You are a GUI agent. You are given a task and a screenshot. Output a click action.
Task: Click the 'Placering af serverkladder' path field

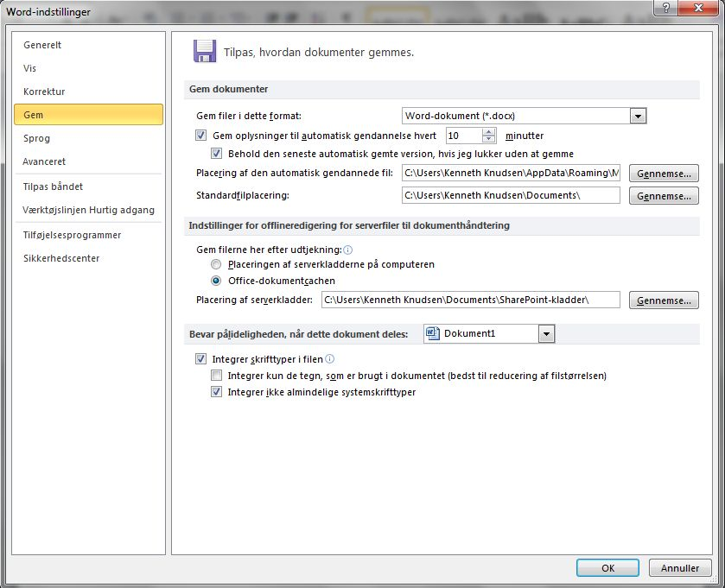click(470, 300)
